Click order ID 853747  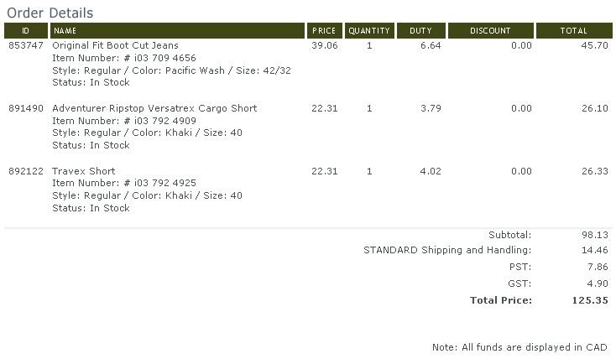click(26, 45)
